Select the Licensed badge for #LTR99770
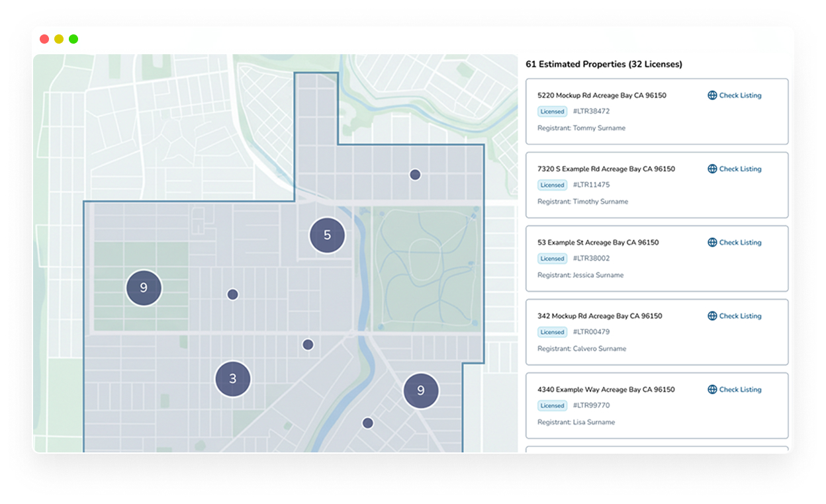The image size is (826, 504). point(552,405)
